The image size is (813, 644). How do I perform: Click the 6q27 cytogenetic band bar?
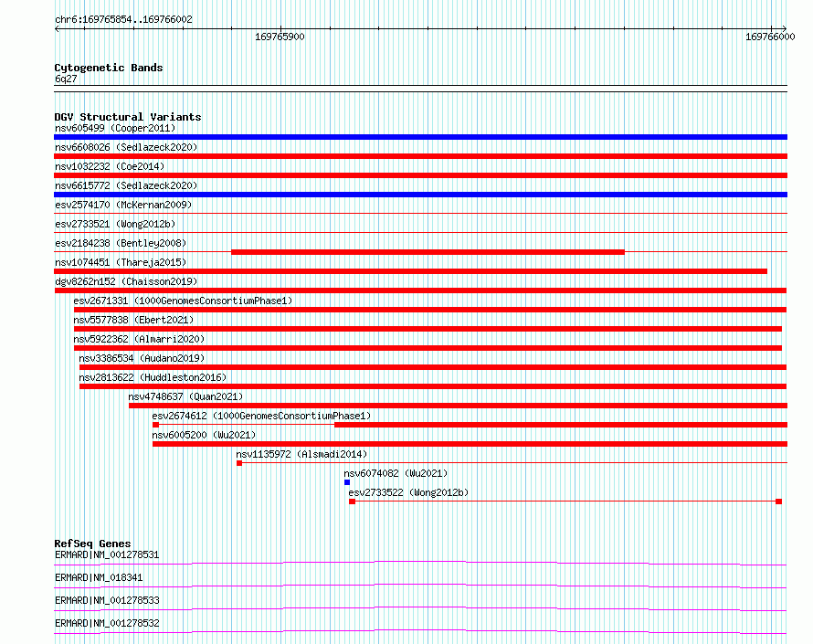(x=420, y=89)
